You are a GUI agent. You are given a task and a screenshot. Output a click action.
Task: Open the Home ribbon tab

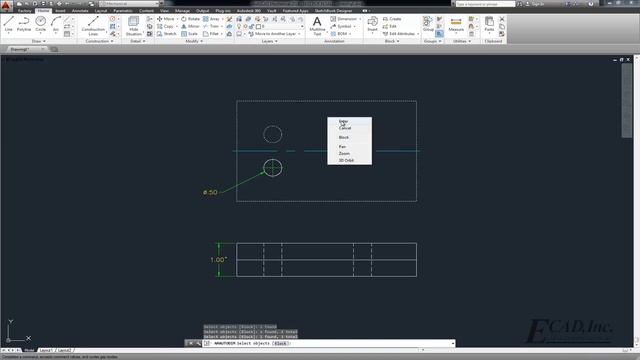[43, 11]
